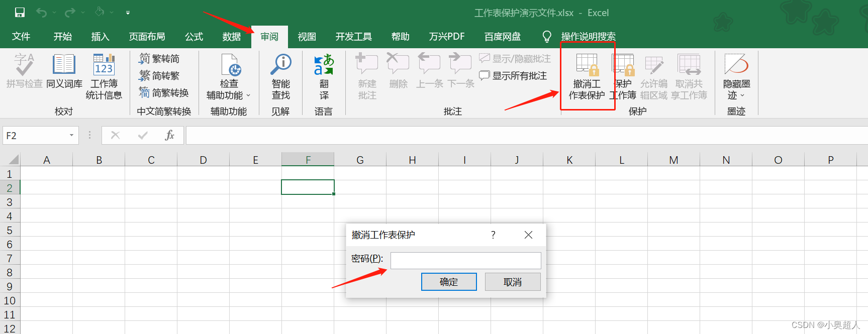Click the 拼写检查 spelling check icon
The width and height of the screenshot is (868, 334).
[24, 71]
